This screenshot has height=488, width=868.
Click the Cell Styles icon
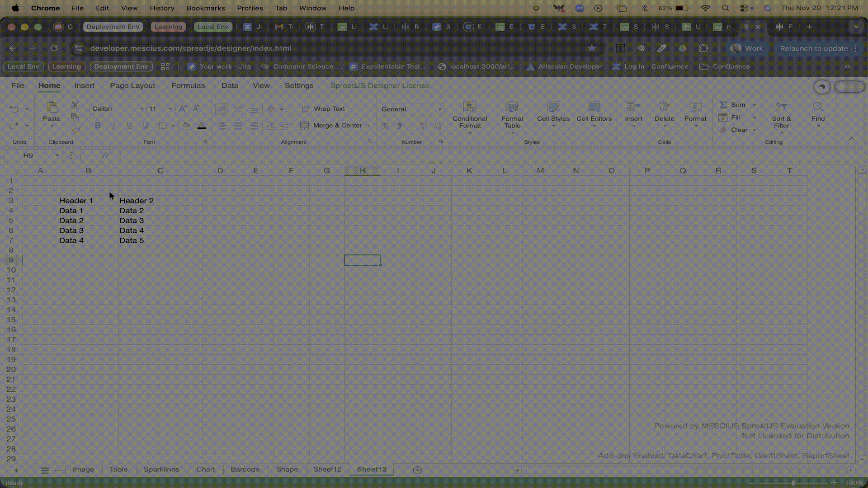553,107
